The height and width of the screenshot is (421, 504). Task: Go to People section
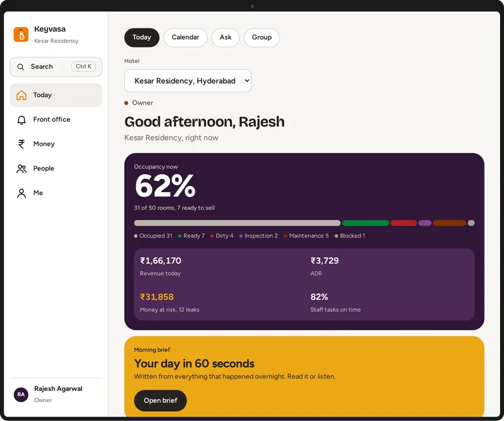[56, 168]
